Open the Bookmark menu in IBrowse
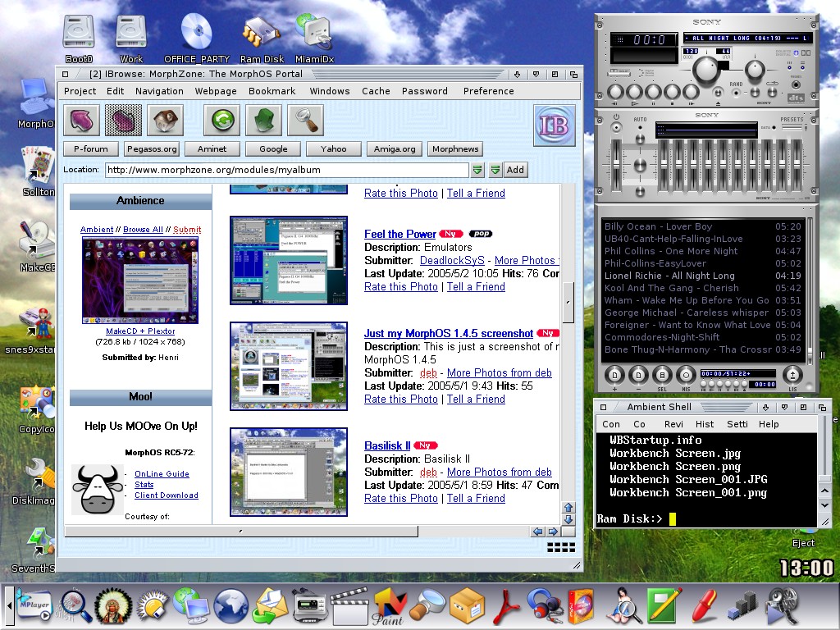 (x=272, y=91)
